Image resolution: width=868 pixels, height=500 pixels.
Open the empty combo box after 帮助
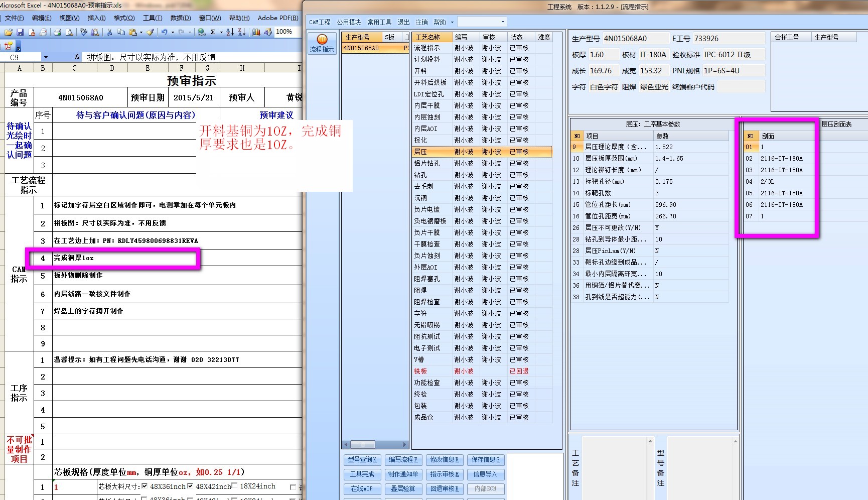[482, 22]
